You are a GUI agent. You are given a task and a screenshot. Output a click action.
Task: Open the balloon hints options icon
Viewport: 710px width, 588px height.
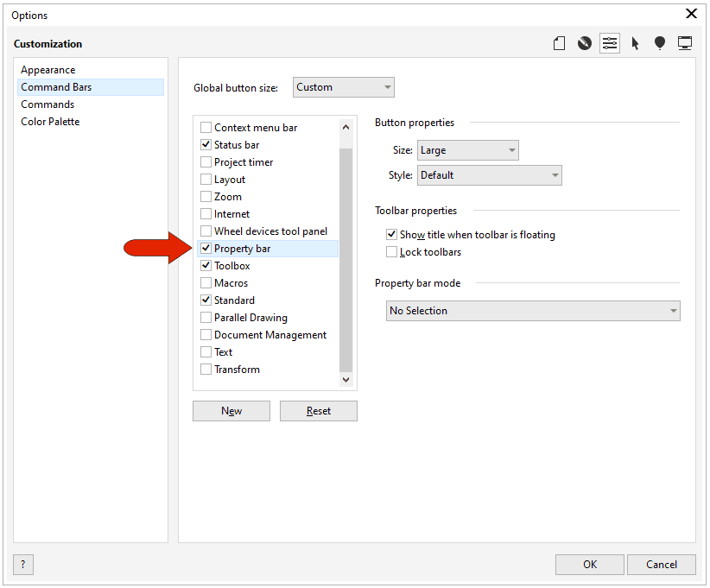tap(660, 43)
